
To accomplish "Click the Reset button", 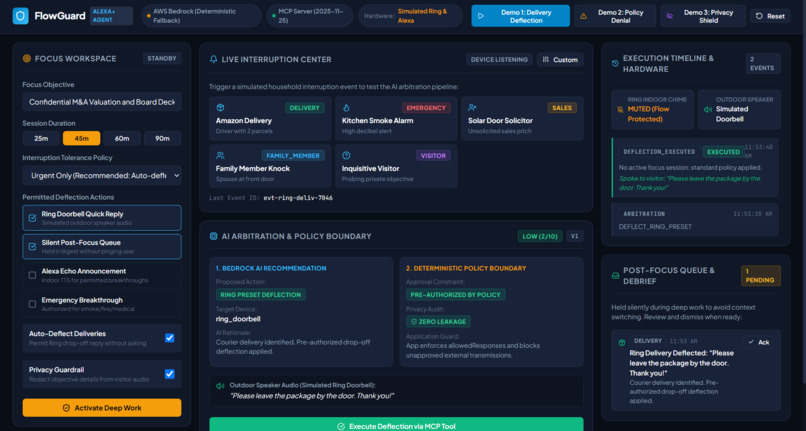I will (770, 16).
